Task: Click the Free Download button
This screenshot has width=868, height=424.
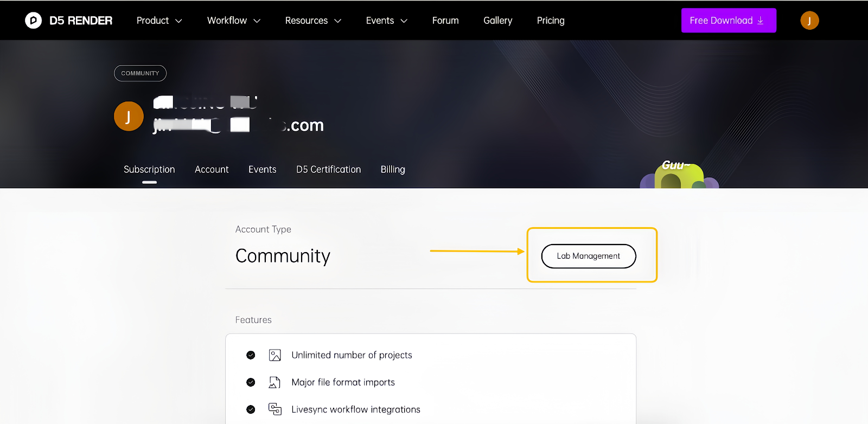Action: point(729,21)
